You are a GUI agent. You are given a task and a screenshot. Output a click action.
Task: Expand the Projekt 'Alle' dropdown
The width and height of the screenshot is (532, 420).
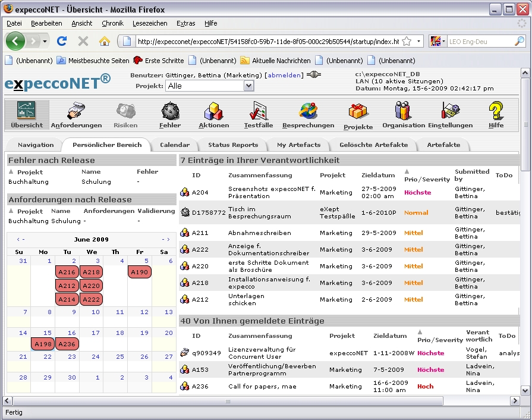tap(248, 86)
